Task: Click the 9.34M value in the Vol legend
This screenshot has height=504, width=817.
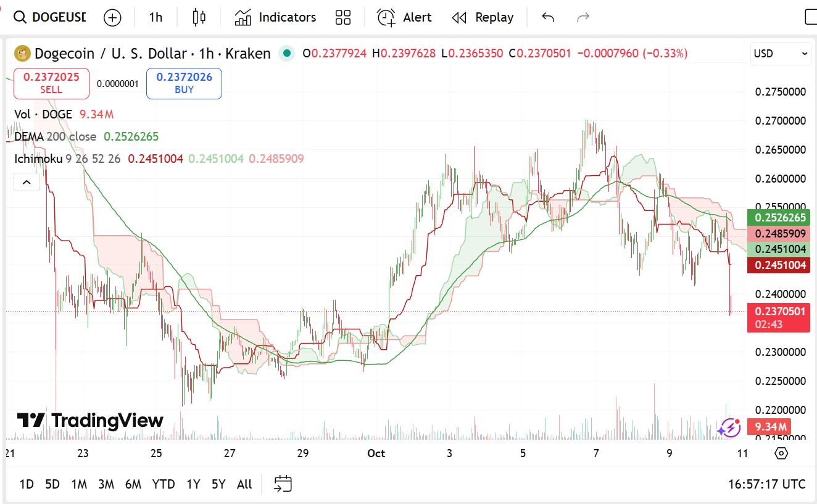Action: tap(97, 114)
